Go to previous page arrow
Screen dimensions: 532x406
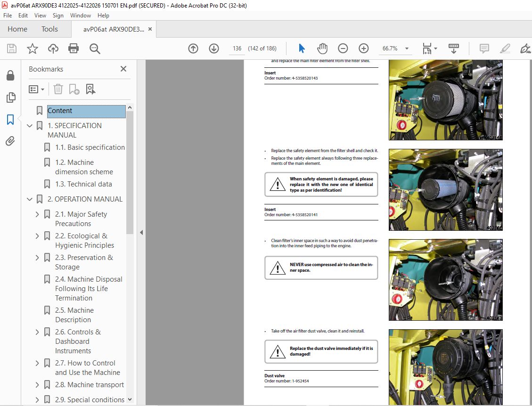[193, 49]
